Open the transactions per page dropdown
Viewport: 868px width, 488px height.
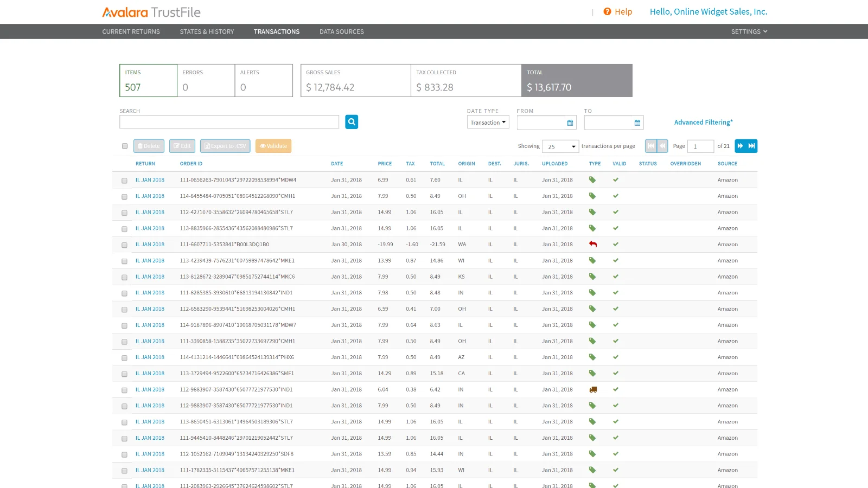561,146
